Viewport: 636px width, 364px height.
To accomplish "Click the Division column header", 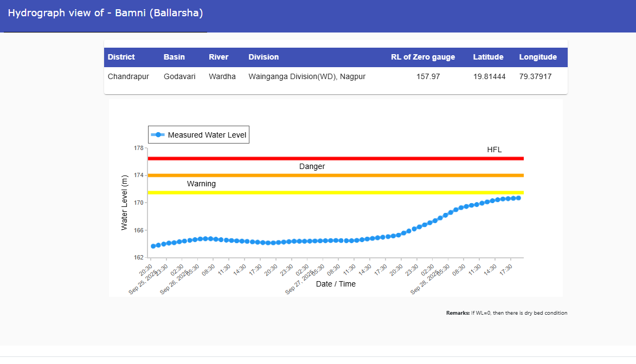I will point(264,57).
